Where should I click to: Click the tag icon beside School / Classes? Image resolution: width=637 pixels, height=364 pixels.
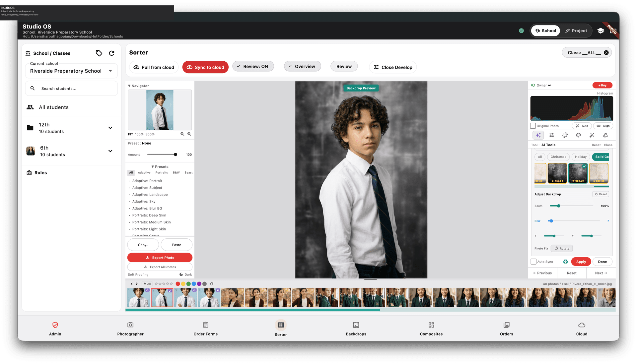click(x=99, y=53)
